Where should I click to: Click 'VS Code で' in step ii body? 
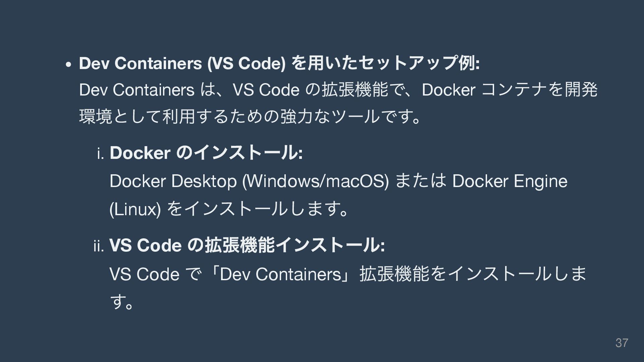tap(155, 274)
